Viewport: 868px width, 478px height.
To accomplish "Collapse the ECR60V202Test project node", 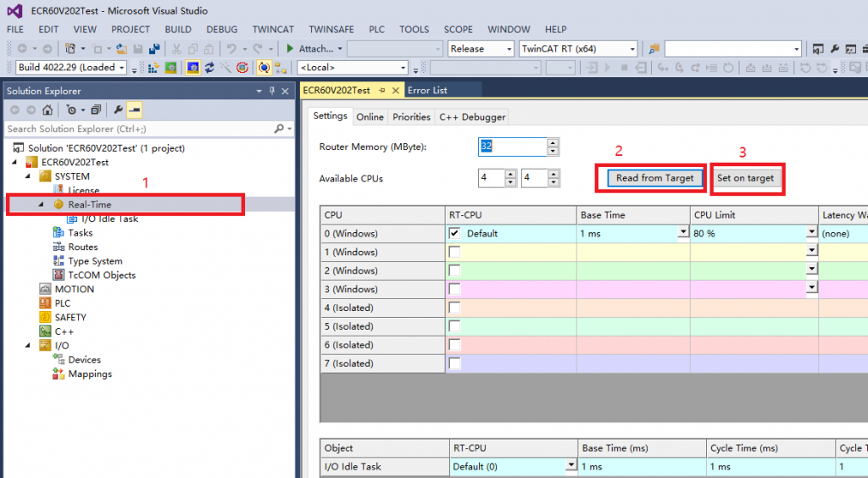I will click(14, 162).
